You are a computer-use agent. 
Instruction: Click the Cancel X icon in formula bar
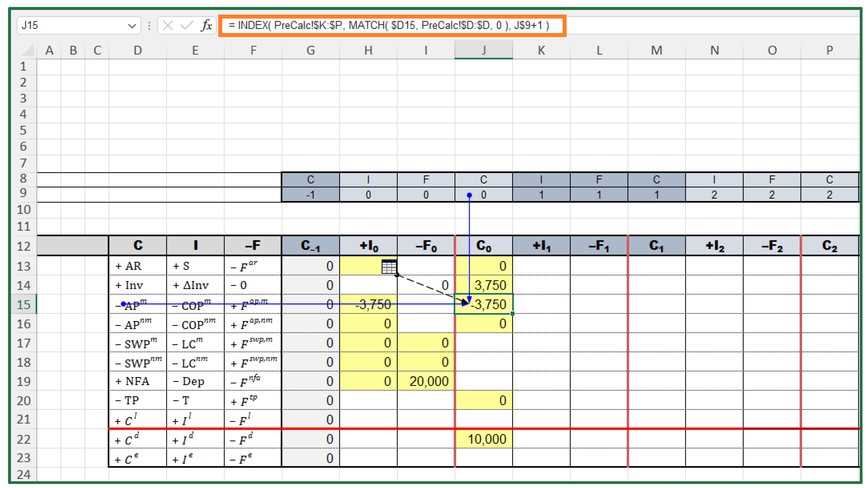point(167,25)
